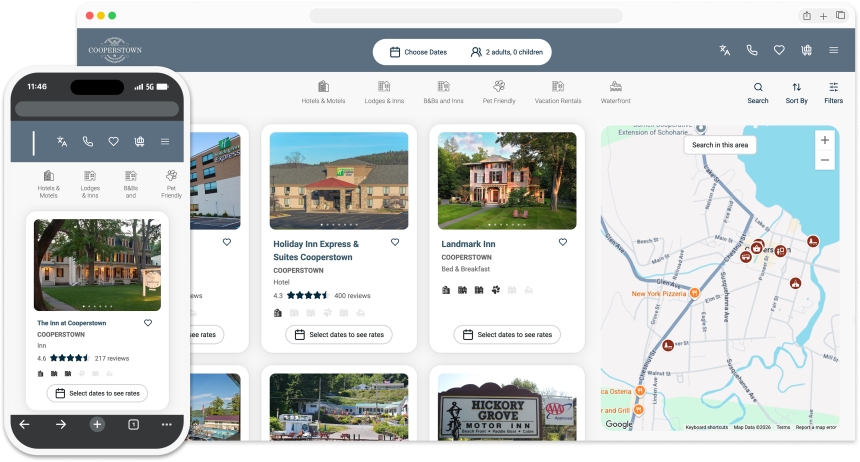Open favorites heart in desktop header
This screenshot has width=860, height=462.
tap(779, 50)
